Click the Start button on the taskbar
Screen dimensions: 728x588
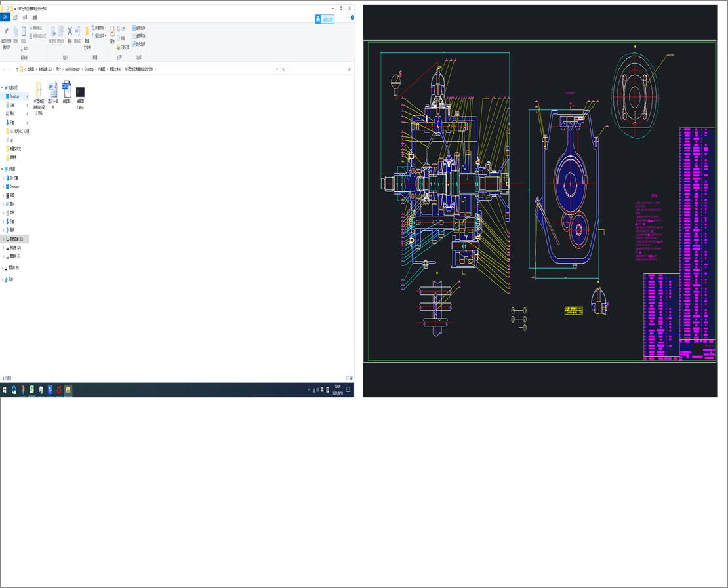(x=5, y=390)
